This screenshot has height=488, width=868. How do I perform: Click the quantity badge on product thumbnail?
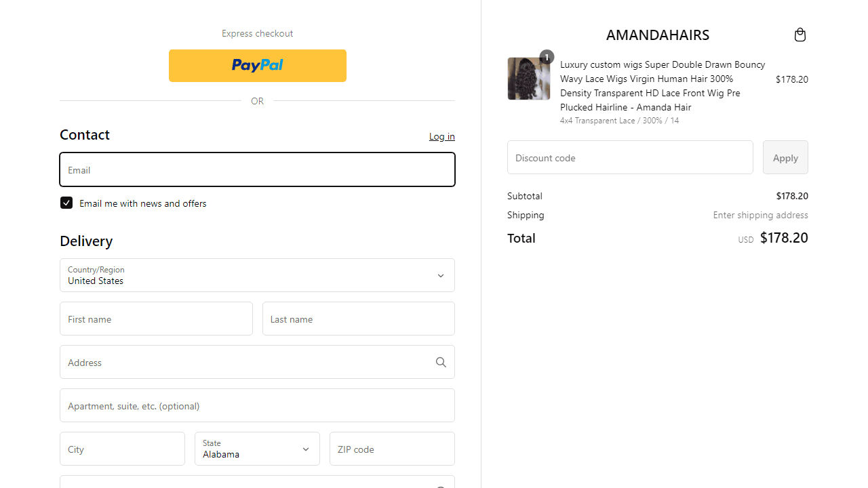(547, 57)
